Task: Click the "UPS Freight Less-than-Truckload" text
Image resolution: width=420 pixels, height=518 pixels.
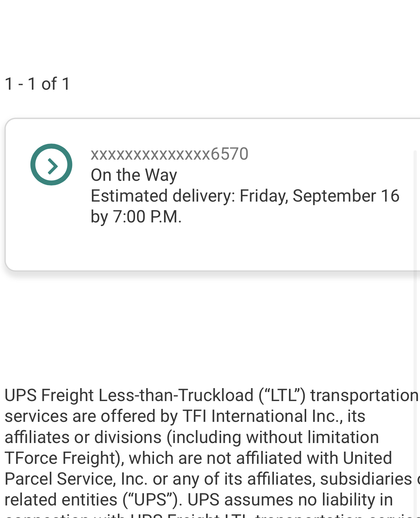Action: click(x=129, y=395)
